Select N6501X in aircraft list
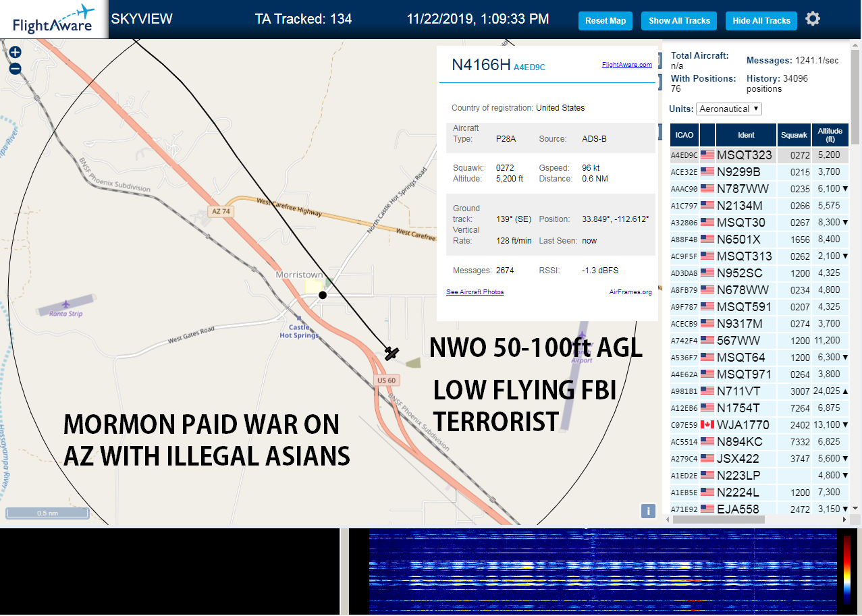 point(759,240)
